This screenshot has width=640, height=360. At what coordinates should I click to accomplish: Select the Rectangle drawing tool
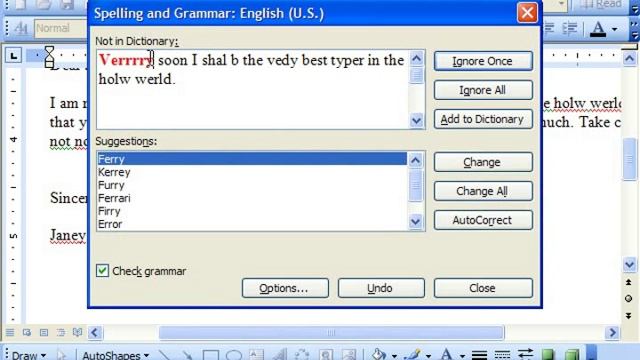(x=210, y=354)
